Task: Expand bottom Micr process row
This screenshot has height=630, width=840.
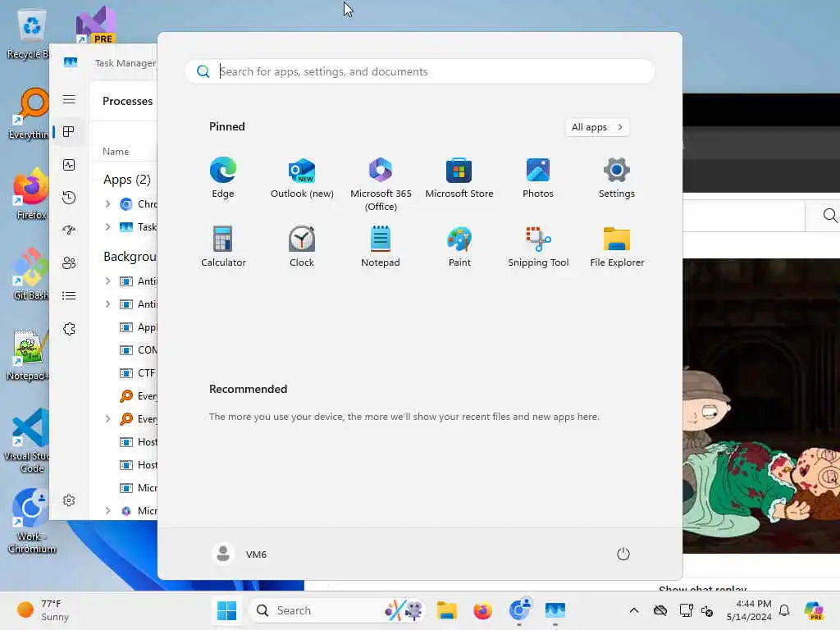Action: 107,510
